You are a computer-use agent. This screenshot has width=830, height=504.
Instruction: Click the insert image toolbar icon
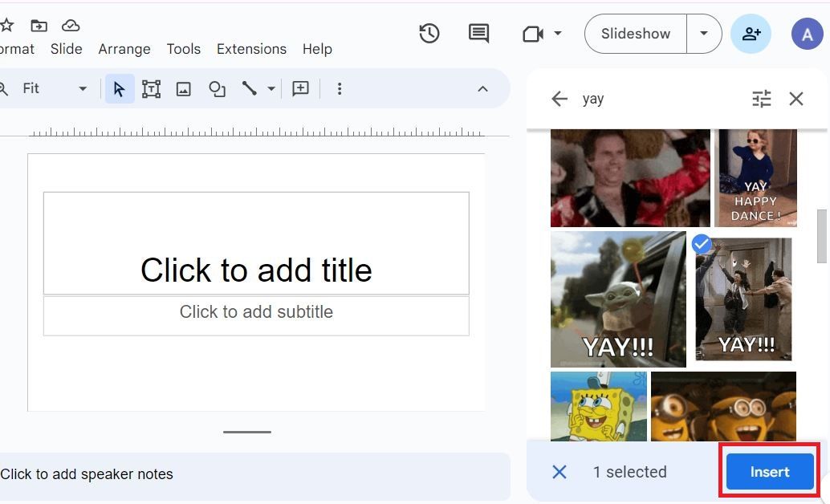click(x=184, y=89)
